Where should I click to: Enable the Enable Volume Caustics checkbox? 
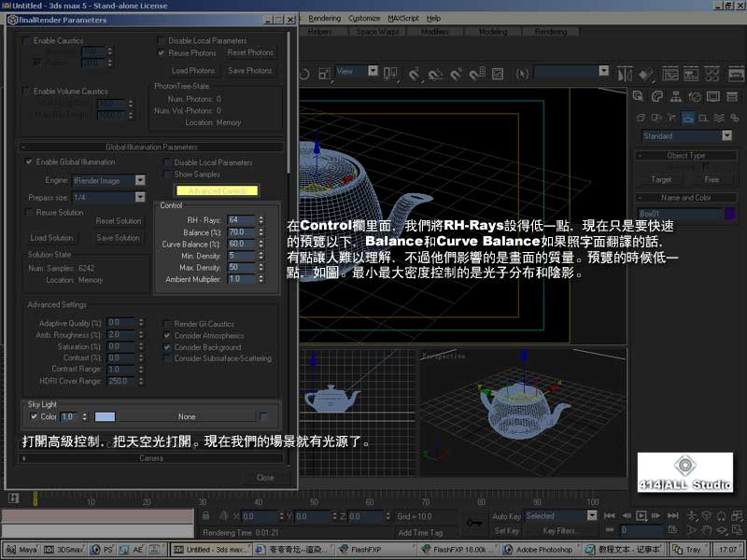click(x=27, y=91)
